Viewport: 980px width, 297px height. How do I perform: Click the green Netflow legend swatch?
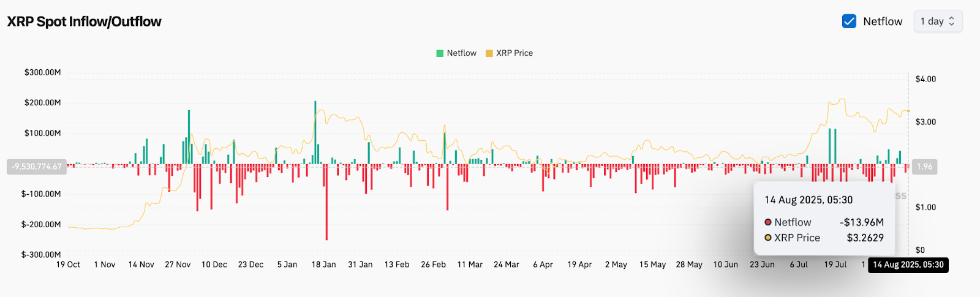[x=440, y=53]
